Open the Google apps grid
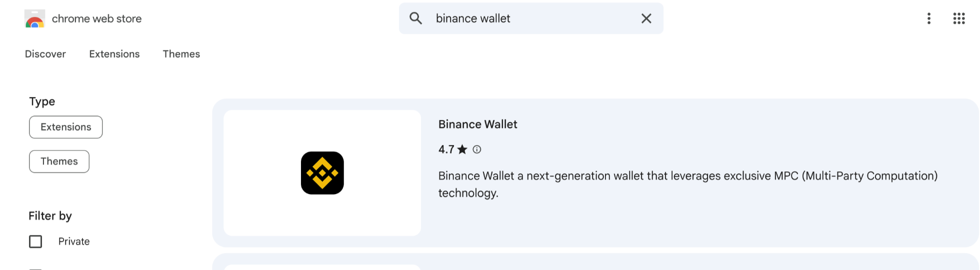This screenshot has width=980, height=270. 958,18
